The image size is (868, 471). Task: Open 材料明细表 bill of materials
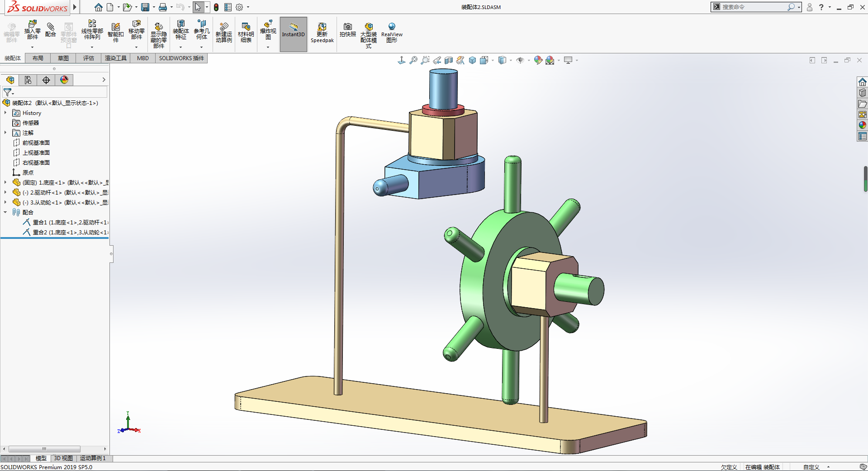click(246, 33)
